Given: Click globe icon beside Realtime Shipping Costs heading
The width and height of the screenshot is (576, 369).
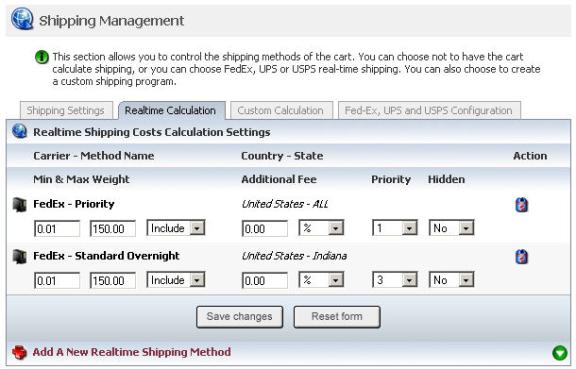Looking at the screenshot, I should pos(19,131).
